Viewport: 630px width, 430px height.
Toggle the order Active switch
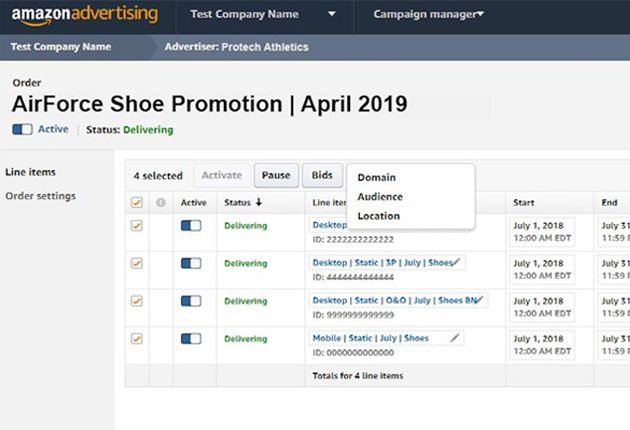coord(22,129)
